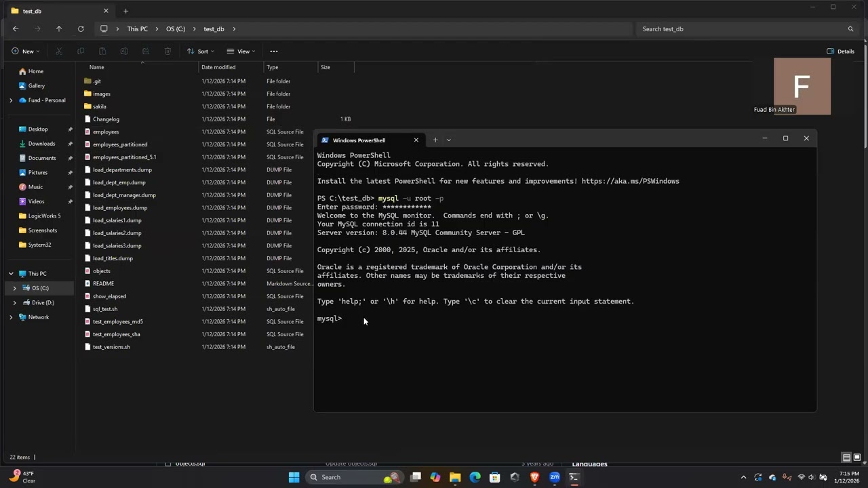Add a new File Explorer tab
868x488 pixels.
pyautogui.click(x=125, y=11)
